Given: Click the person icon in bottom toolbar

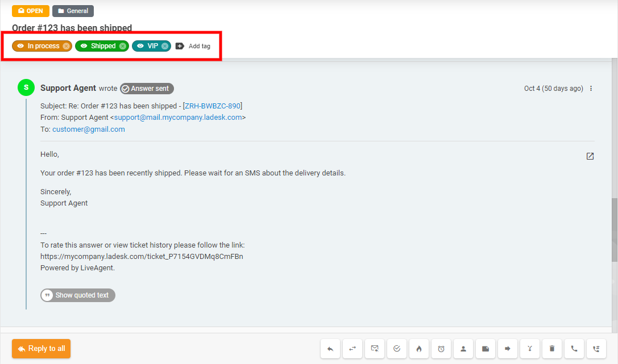Looking at the screenshot, I should click(x=463, y=349).
